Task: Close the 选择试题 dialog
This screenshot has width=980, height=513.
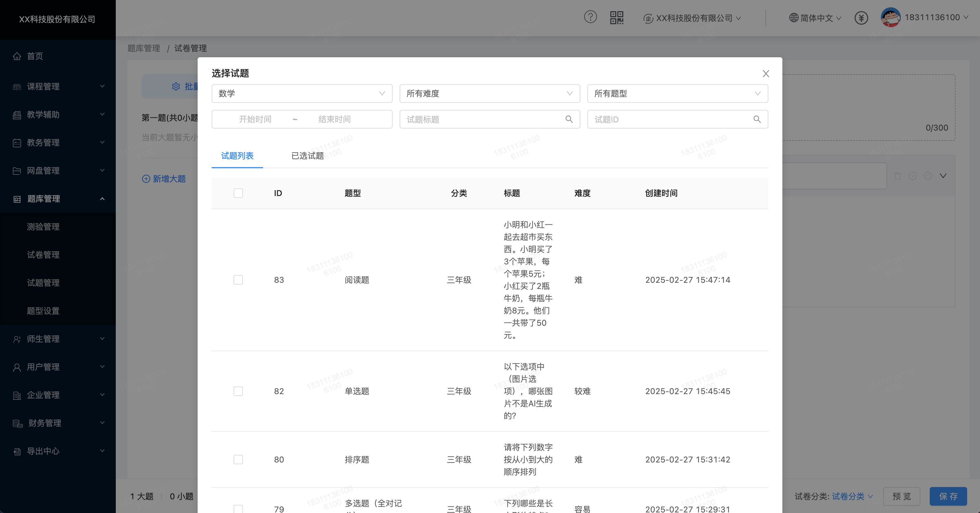Action: (765, 73)
